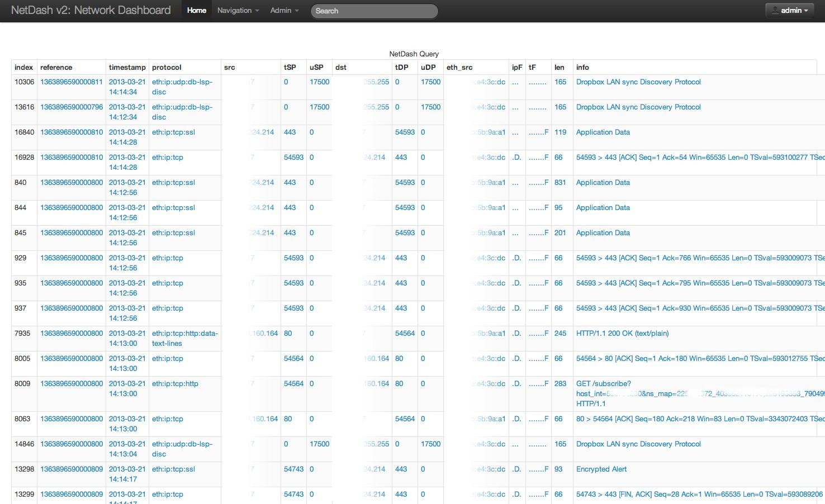Image resolution: width=825 pixels, height=504 pixels.
Task: Click the HTTP/1.1 200 OK (text/plain) link
Action: tap(622, 333)
